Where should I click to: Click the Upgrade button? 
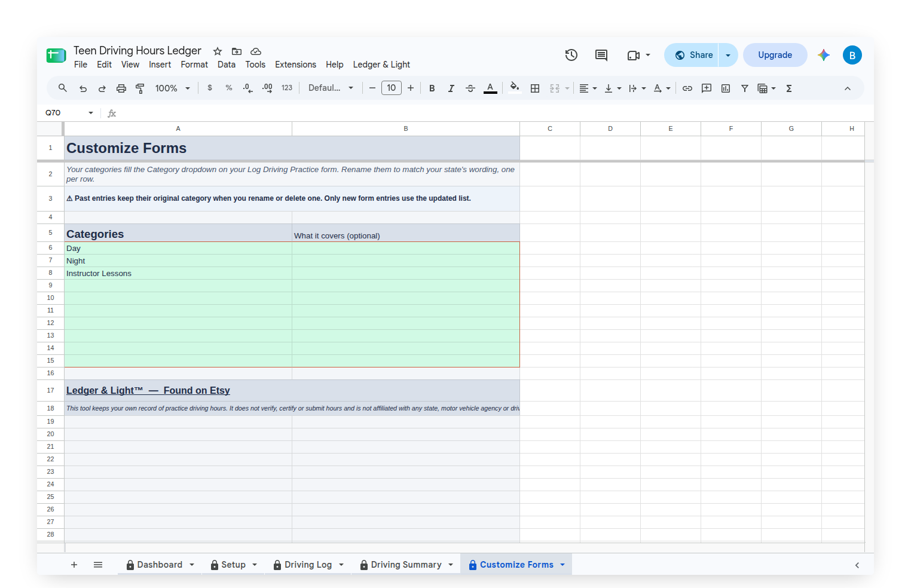pyautogui.click(x=775, y=55)
